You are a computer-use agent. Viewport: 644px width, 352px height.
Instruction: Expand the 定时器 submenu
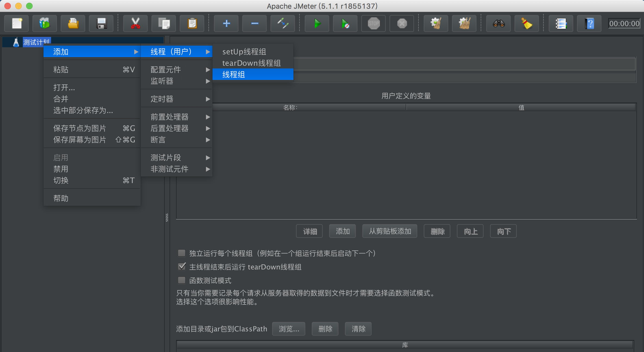point(177,99)
